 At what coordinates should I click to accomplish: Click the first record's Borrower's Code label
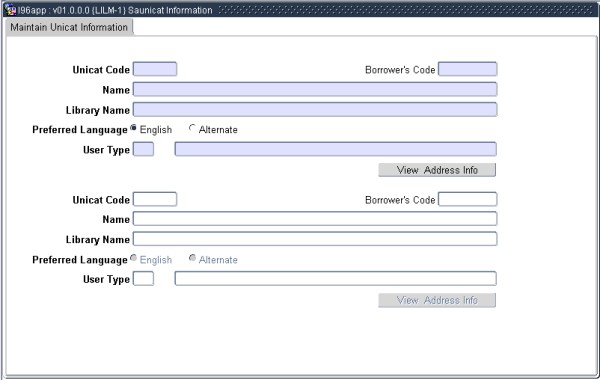tap(400, 70)
